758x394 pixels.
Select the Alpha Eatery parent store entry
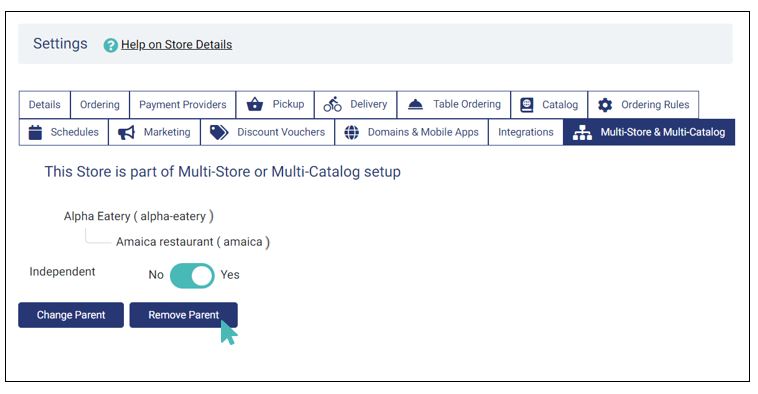tap(139, 216)
